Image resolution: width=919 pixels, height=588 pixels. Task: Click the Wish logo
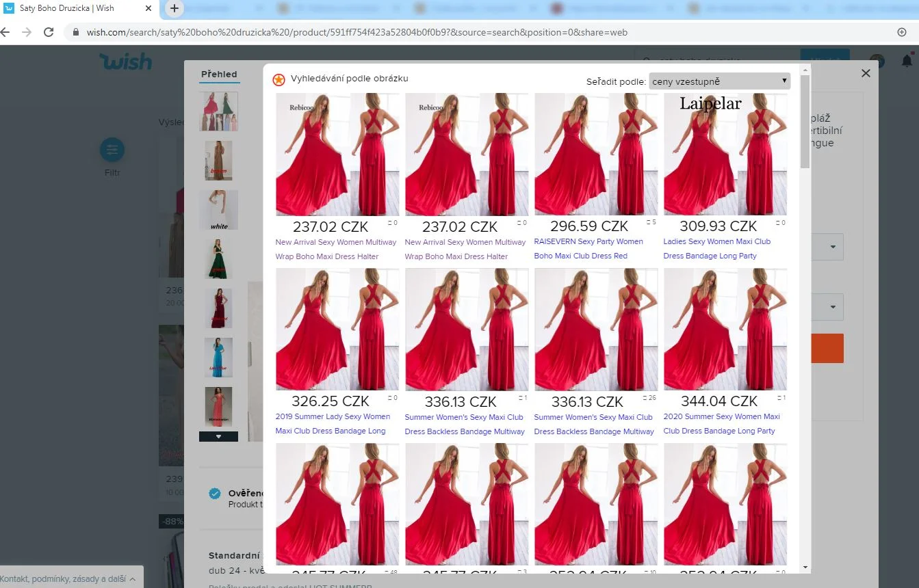tap(125, 62)
